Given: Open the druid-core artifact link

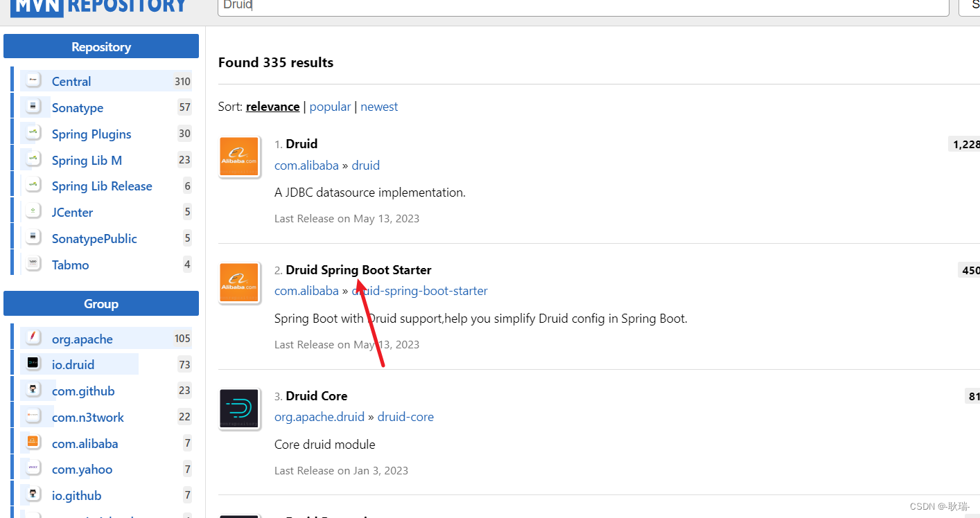Looking at the screenshot, I should point(405,417).
